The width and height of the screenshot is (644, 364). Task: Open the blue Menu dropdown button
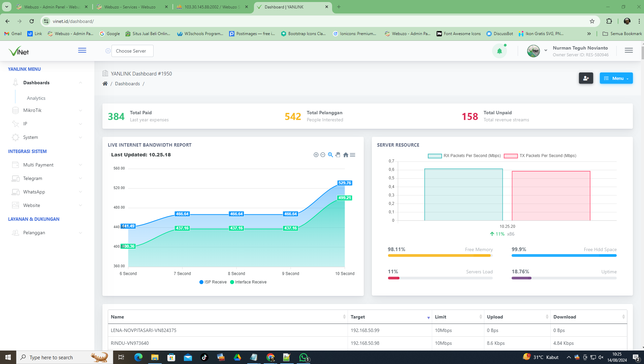(616, 78)
